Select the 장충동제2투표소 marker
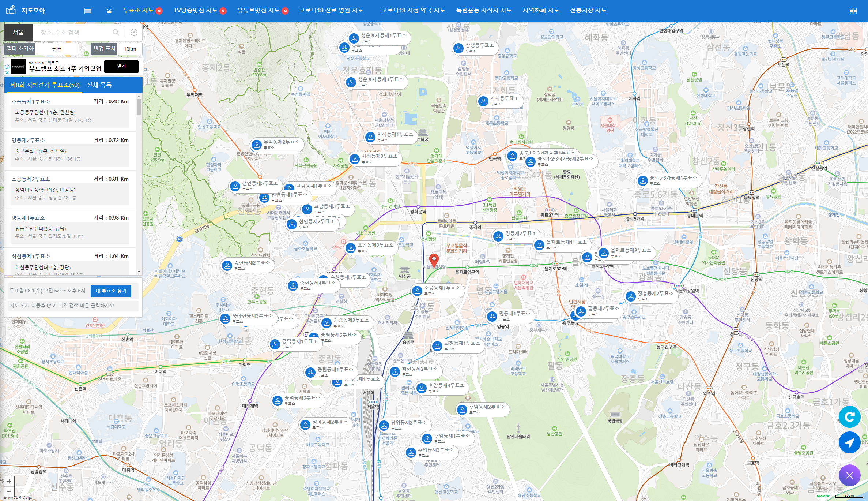Viewport: 868px width, 501px height. [651, 296]
